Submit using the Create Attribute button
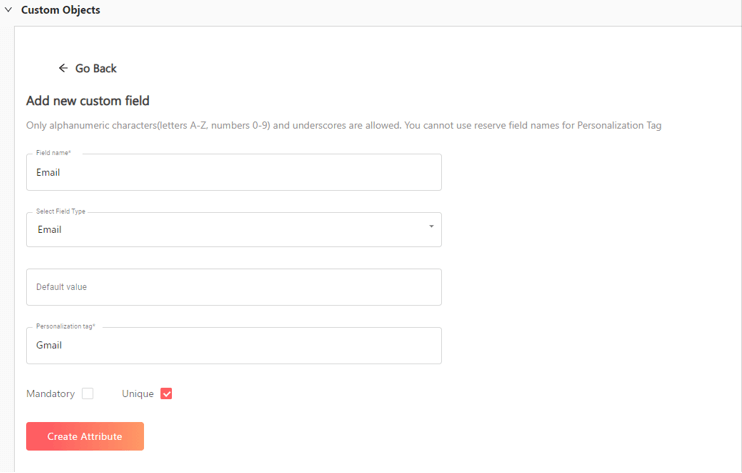The image size is (742, 473). (x=85, y=436)
